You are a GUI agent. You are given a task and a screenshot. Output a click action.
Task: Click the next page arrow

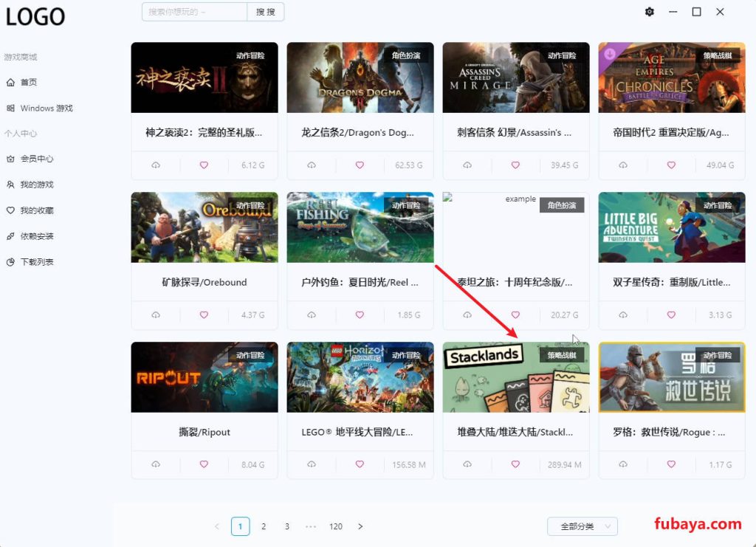click(360, 526)
